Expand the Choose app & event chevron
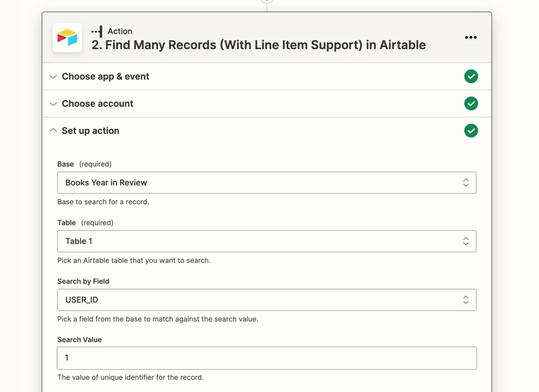Image resolution: width=539 pixels, height=392 pixels. click(53, 77)
